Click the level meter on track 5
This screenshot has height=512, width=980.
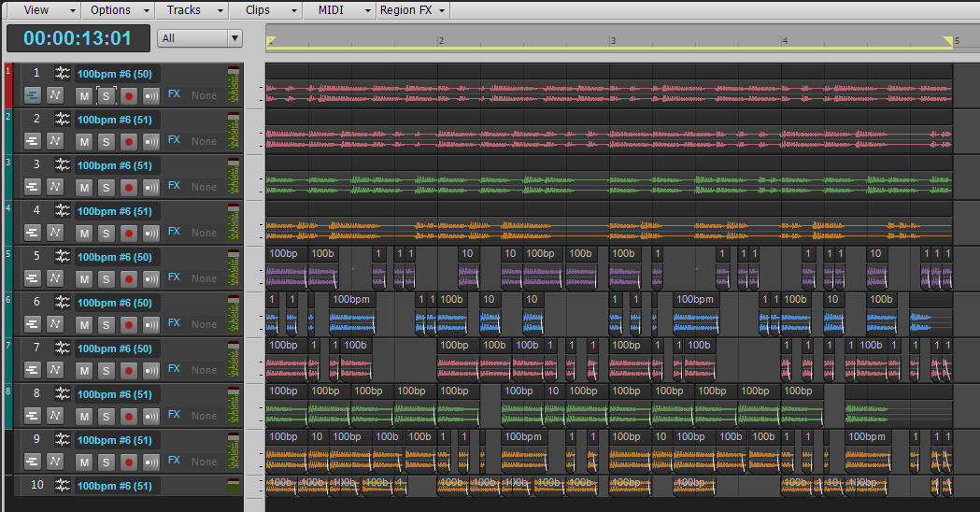pyautogui.click(x=234, y=267)
